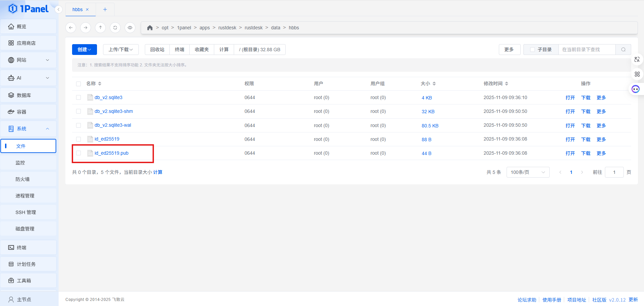
Task: Open the 100条/页 page size selector
Action: 527,172
